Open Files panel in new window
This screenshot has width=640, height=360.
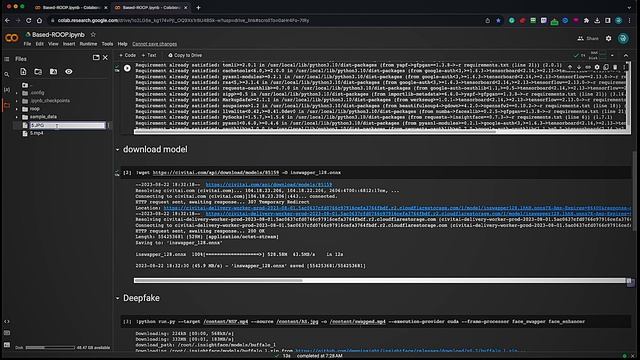click(96, 58)
